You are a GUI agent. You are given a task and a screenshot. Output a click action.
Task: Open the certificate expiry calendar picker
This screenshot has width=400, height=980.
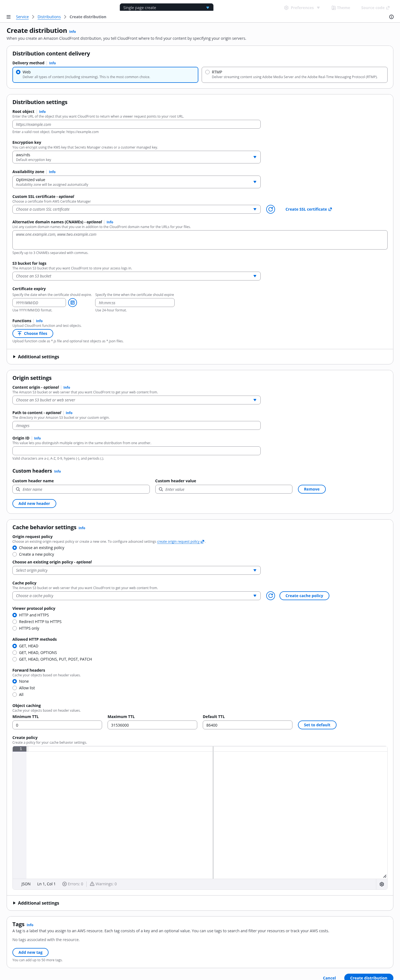point(72,303)
